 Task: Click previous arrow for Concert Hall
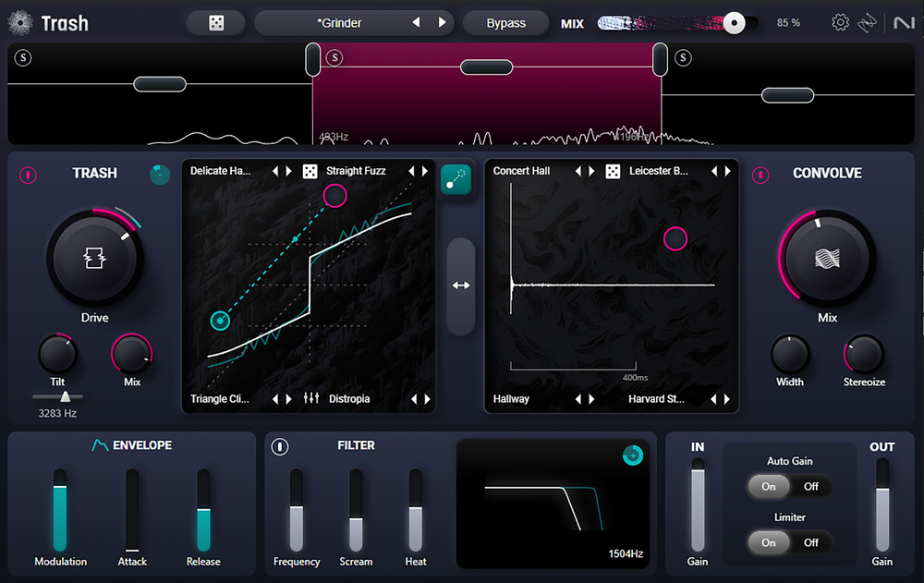coord(577,171)
